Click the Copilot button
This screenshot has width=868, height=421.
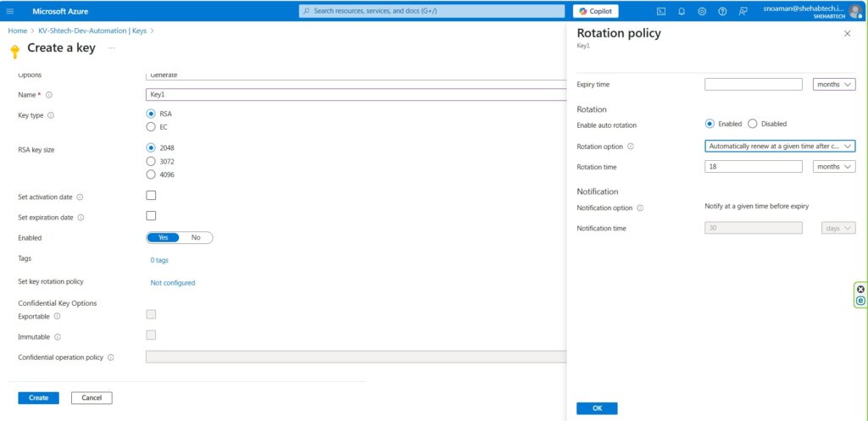596,11
